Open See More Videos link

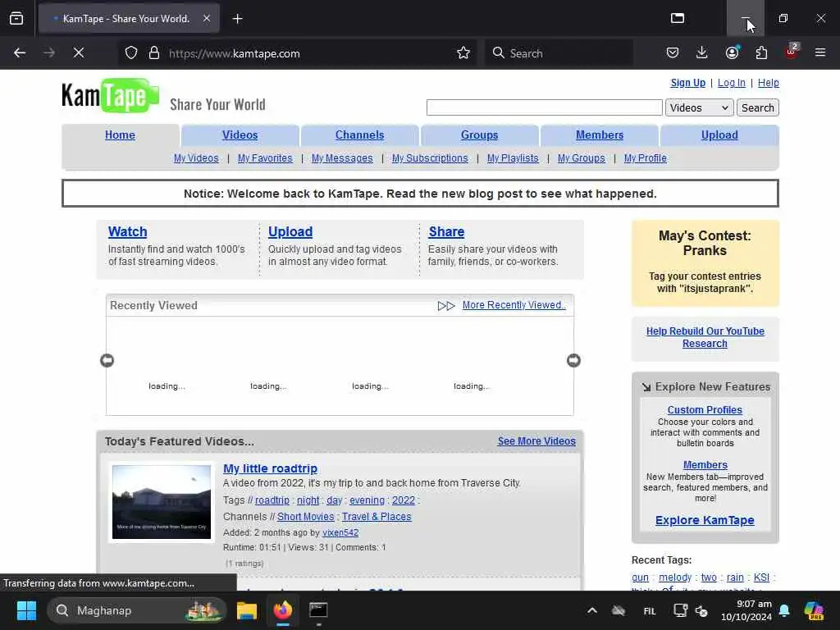point(536,441)
